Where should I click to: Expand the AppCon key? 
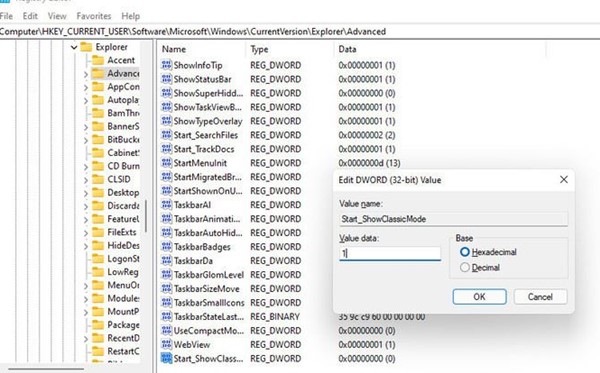[x=86, y=88]
